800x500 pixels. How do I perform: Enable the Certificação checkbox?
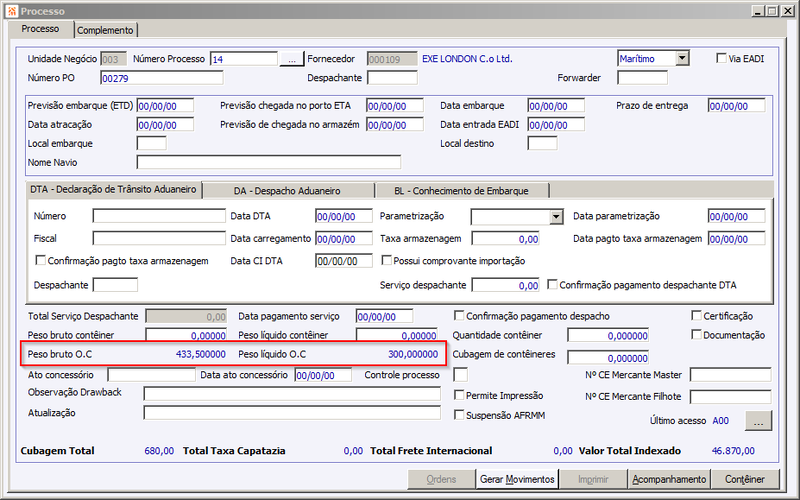click(x=696, y=315)
